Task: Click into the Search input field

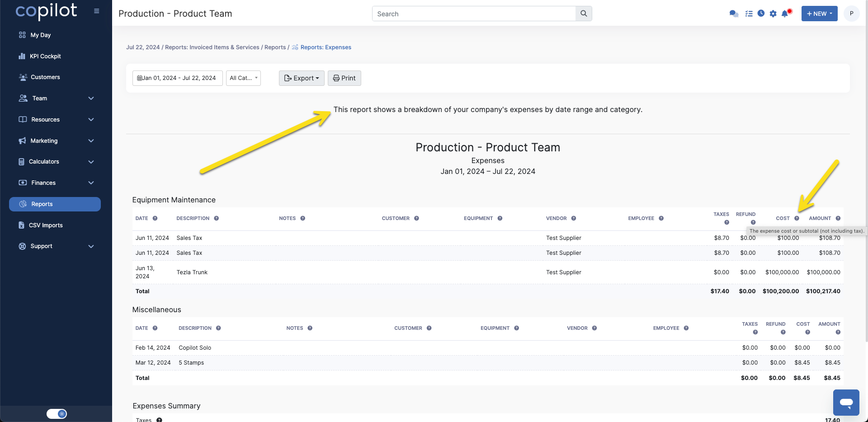Action: click(474, 14)
